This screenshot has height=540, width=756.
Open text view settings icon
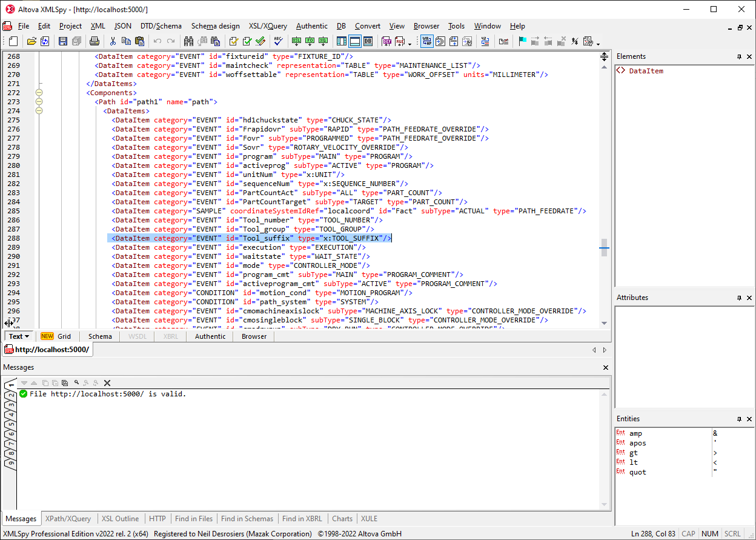(588, 41)
